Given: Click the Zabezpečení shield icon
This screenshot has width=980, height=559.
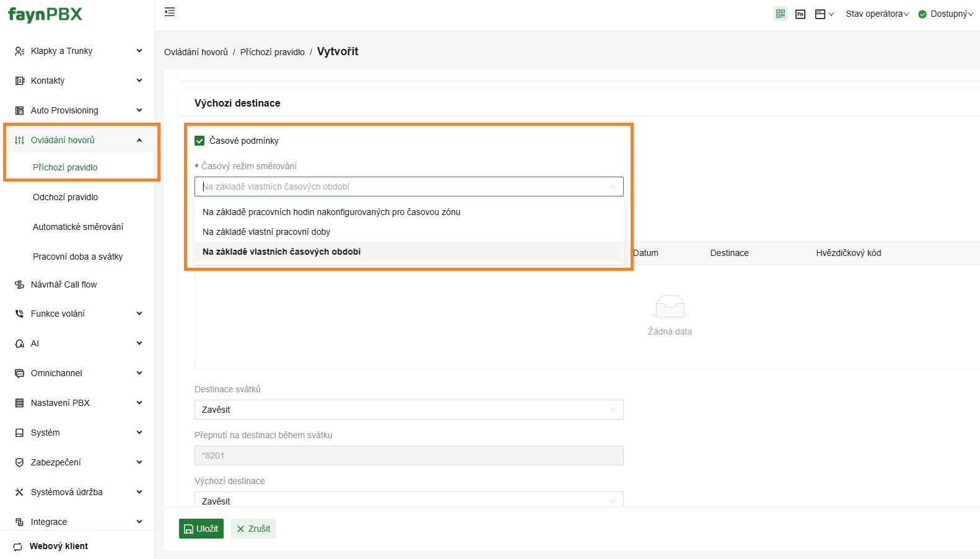Looking at the screenshot, I should 19,463.
